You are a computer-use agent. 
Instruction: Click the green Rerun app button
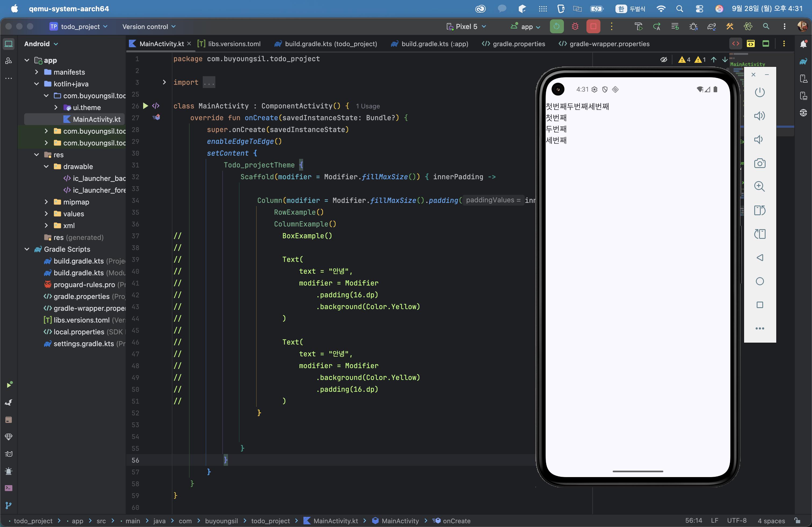[x=556, y=27]
